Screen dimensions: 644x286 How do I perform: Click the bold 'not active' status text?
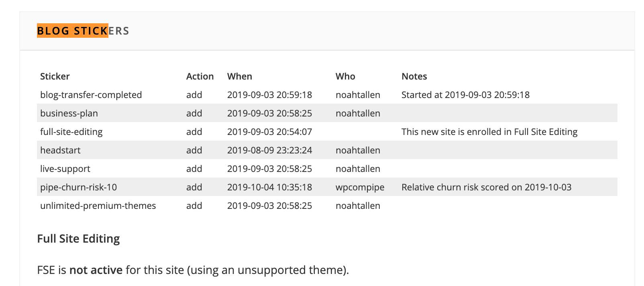point(96,270)
